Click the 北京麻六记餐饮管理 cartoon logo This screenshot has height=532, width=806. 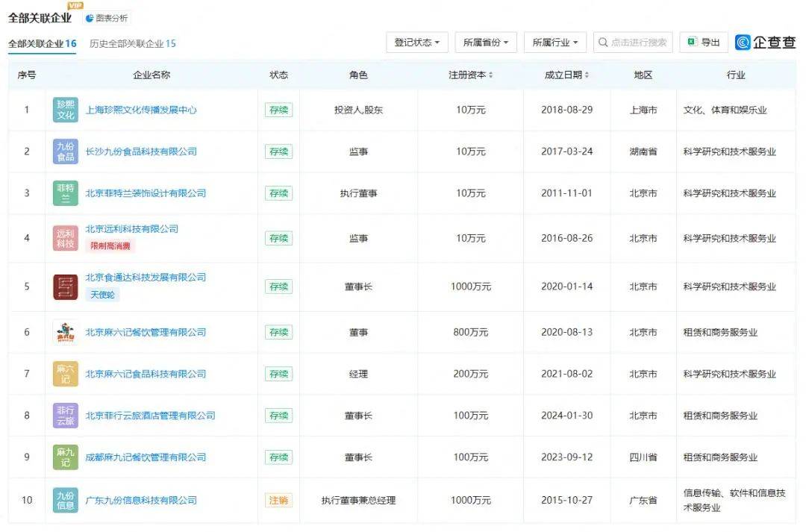[x=65, y=333]
